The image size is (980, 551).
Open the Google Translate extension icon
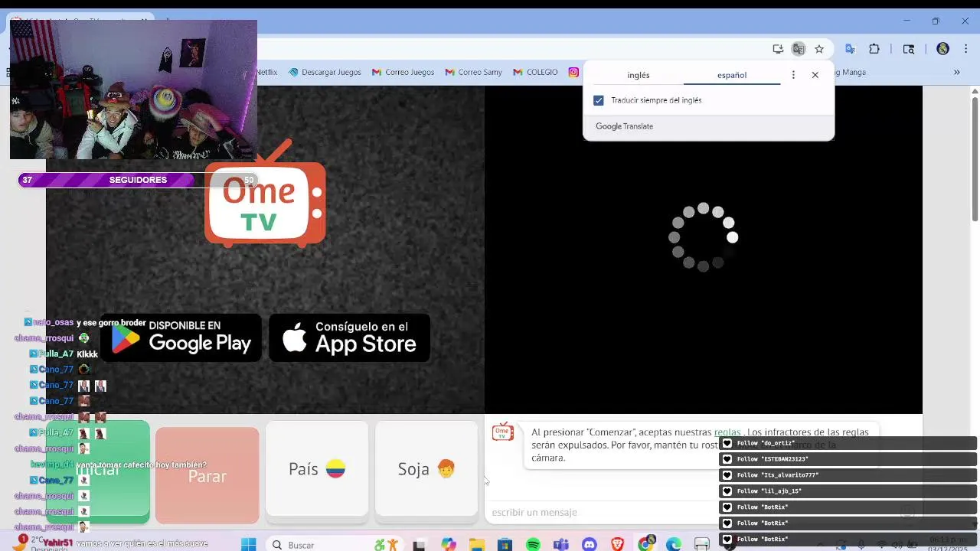[850, 49]
